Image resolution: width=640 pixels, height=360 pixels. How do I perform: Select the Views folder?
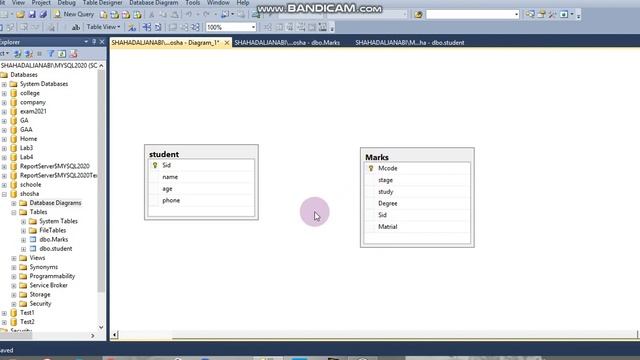tap(37, 258)
